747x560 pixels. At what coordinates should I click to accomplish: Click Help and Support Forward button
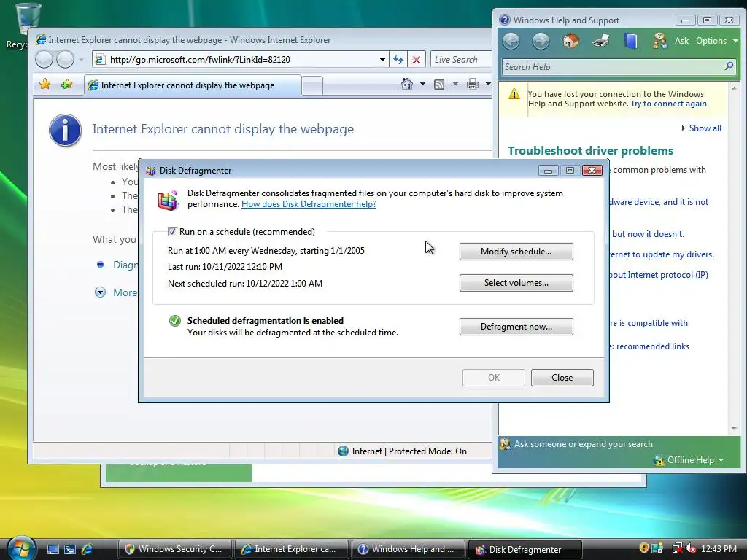[541, 41]
